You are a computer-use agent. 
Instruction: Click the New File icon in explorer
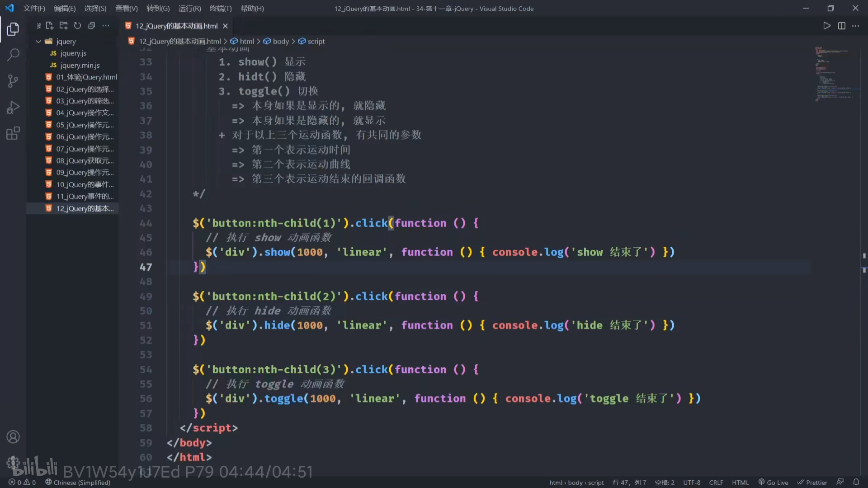tap(50, 26)
